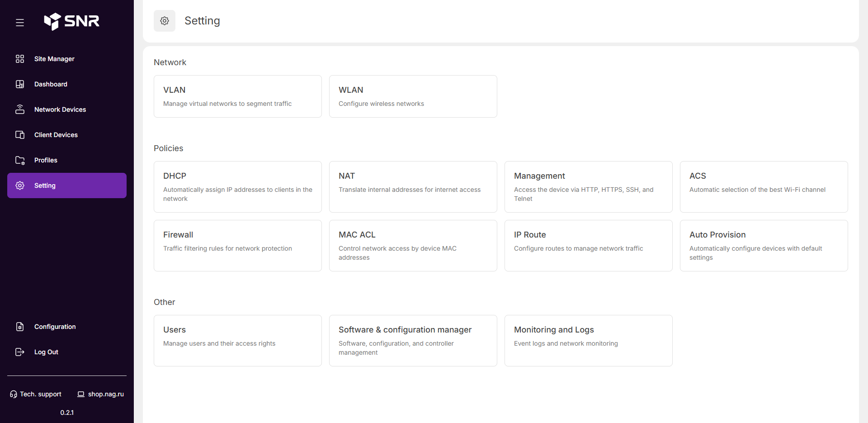
Task: Visit shop.nag.ru link
Action: 101,394
